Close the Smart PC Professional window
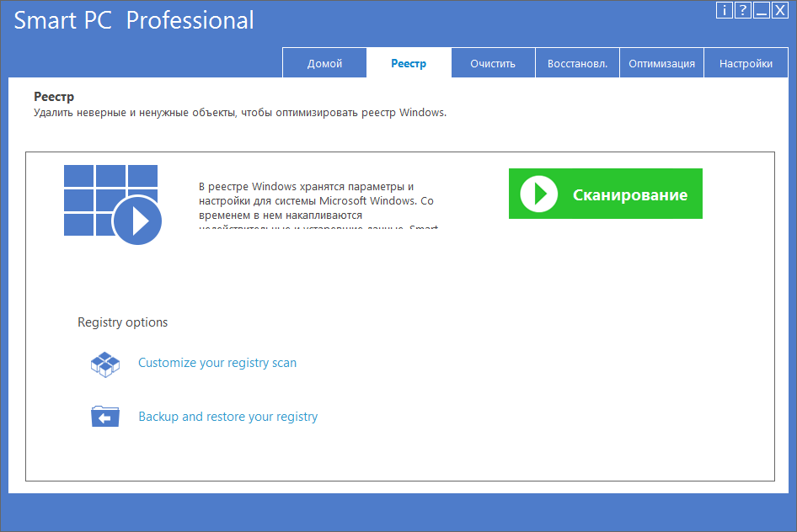The height and width of the screenshot is (532, 797). pyautogui.click(x=779, y=10)
